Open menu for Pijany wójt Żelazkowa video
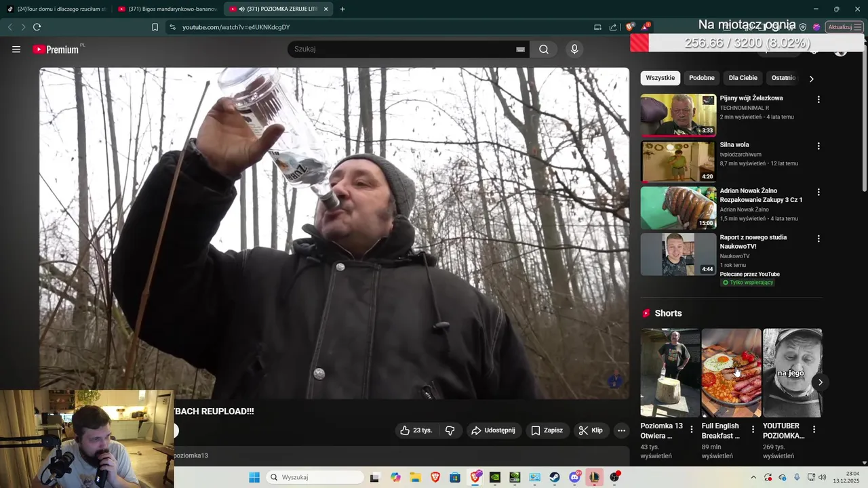This screenshot has width=868, height=488. tap(818, 100)
